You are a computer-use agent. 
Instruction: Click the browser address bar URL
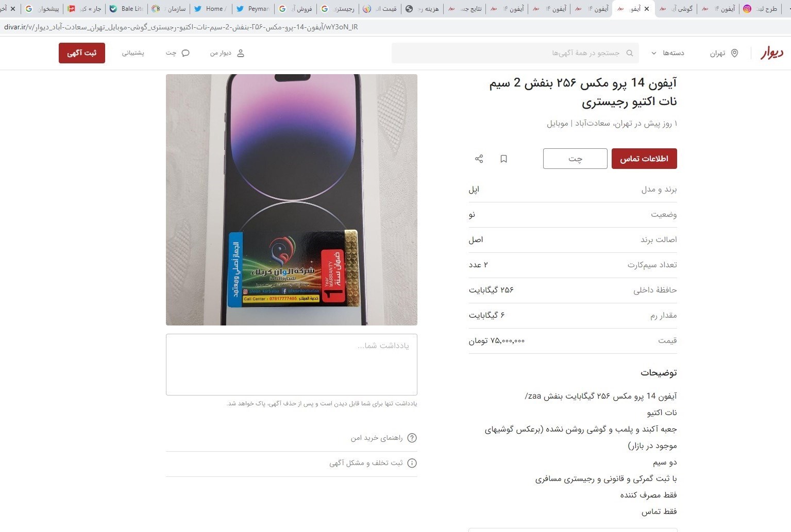[180, 27]
